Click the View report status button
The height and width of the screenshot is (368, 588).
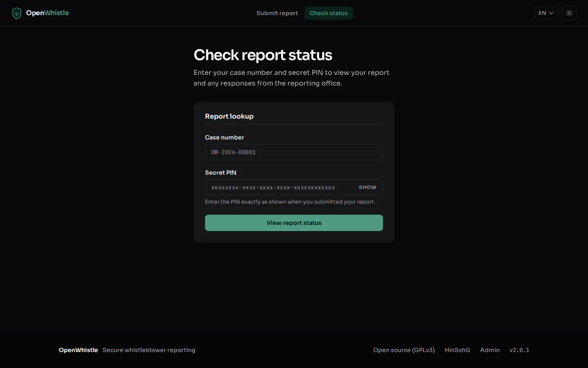coord(294,223)
